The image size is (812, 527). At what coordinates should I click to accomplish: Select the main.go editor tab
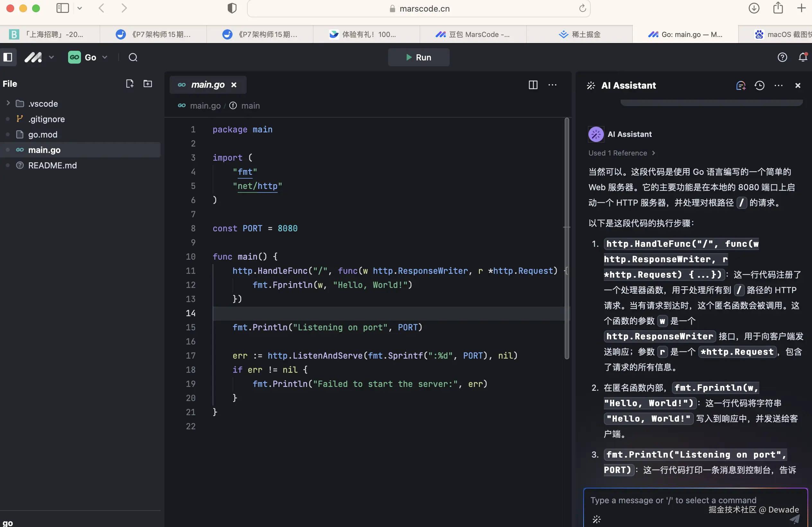[x=207, y=85]
